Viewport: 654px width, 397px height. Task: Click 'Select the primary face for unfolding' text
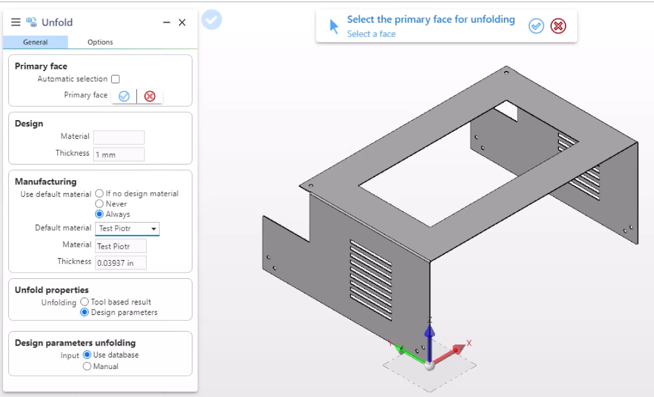431,20
